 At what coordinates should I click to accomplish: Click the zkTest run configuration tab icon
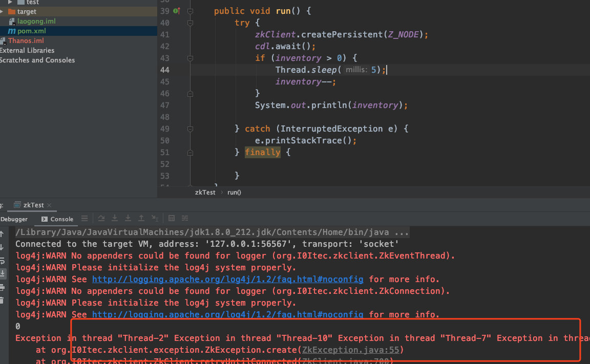(17, 205)
